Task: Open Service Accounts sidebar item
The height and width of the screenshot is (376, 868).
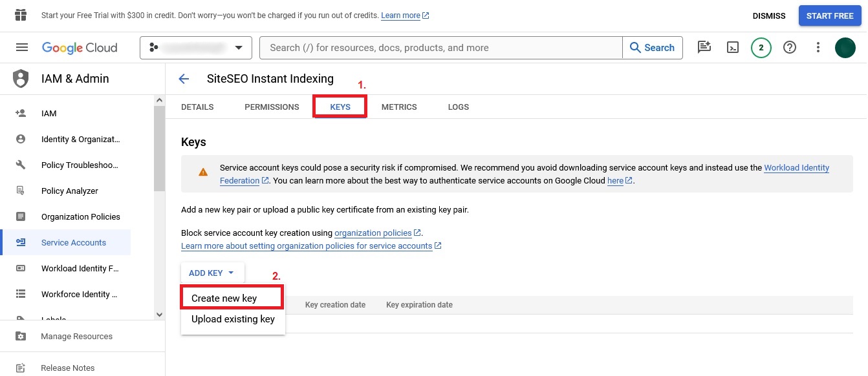Action: coord(74,242)
